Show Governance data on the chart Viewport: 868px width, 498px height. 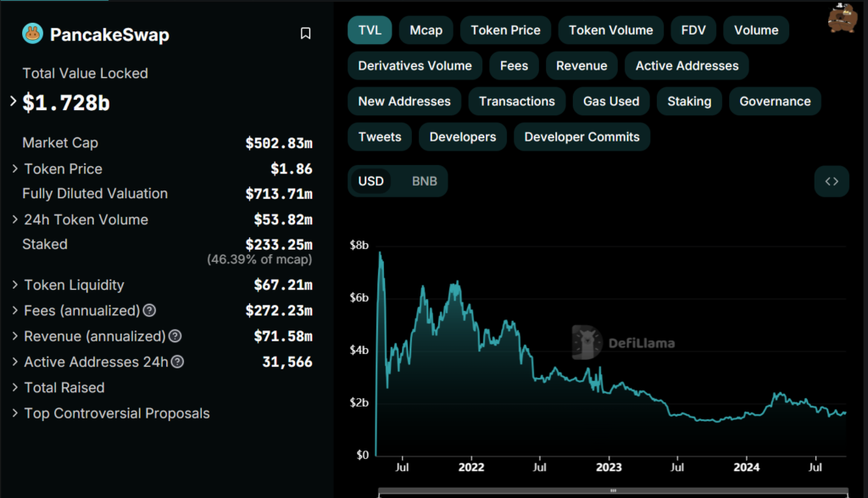[x=775, y=101]
